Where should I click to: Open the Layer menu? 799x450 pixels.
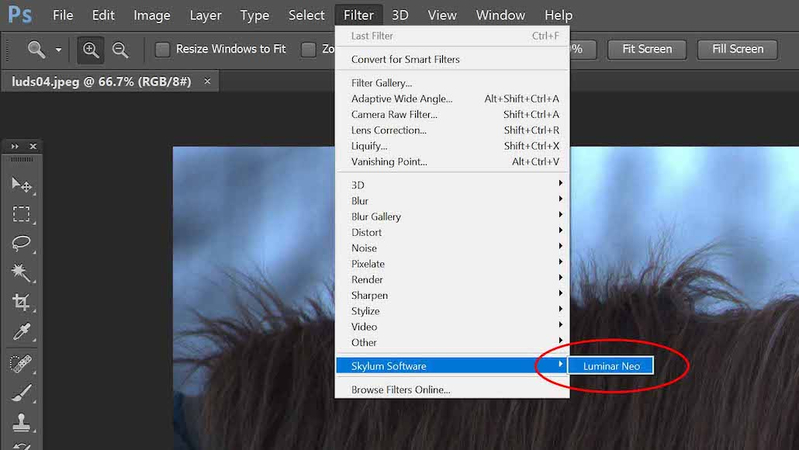click(x=205, y=15)
